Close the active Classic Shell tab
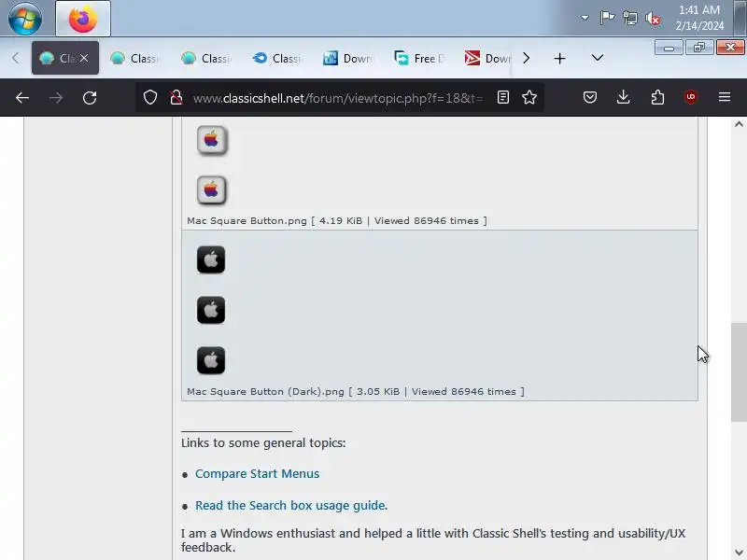 84,58
